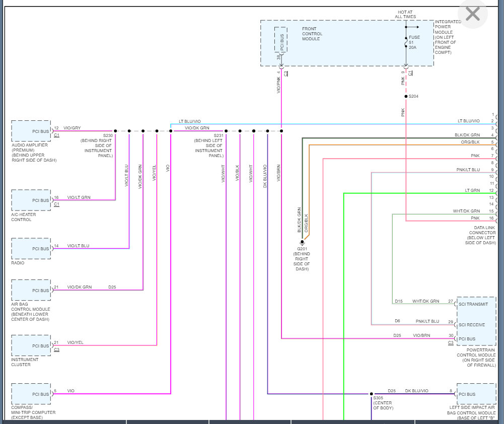Click the vertical VIO/PNK wire label
This screenshot has height=424, width=504.
[278, 85]
